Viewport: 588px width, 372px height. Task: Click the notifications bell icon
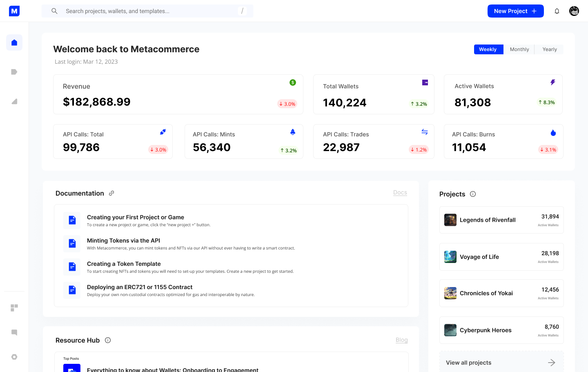(x=557, y=11)
